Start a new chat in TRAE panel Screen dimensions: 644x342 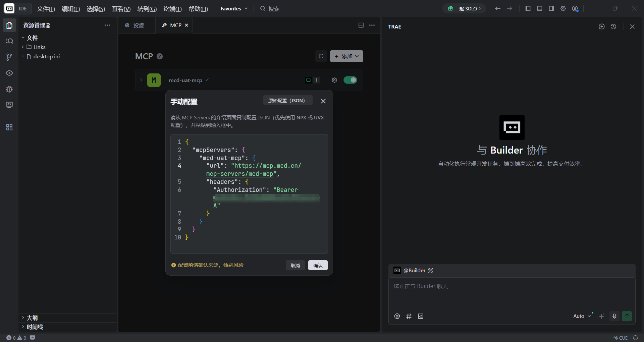point(601,26)
